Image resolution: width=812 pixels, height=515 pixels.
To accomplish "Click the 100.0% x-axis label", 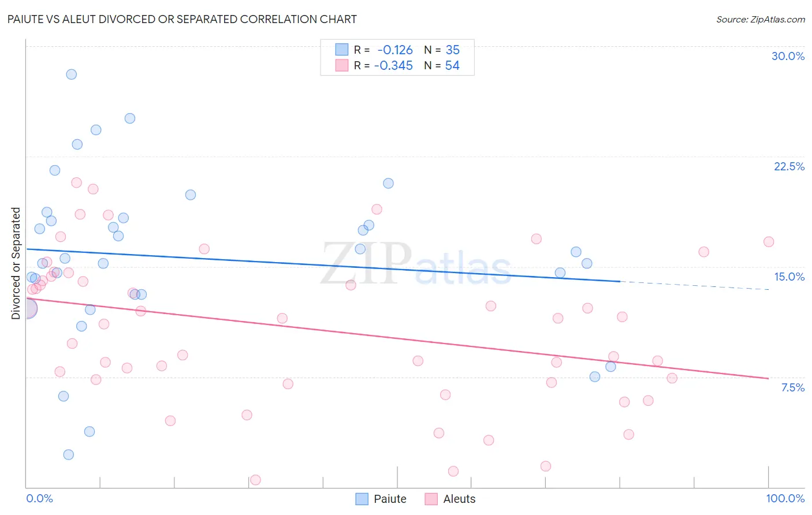I will coord(785,498).
